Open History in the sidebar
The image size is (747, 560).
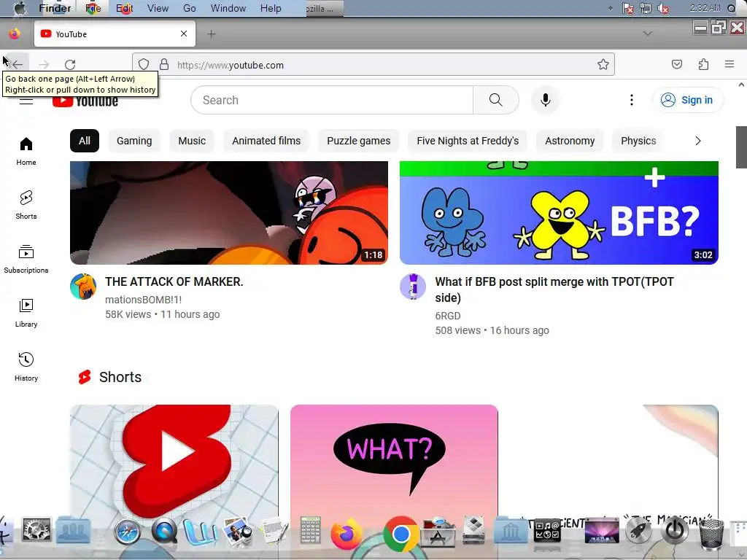pos(26,367)
